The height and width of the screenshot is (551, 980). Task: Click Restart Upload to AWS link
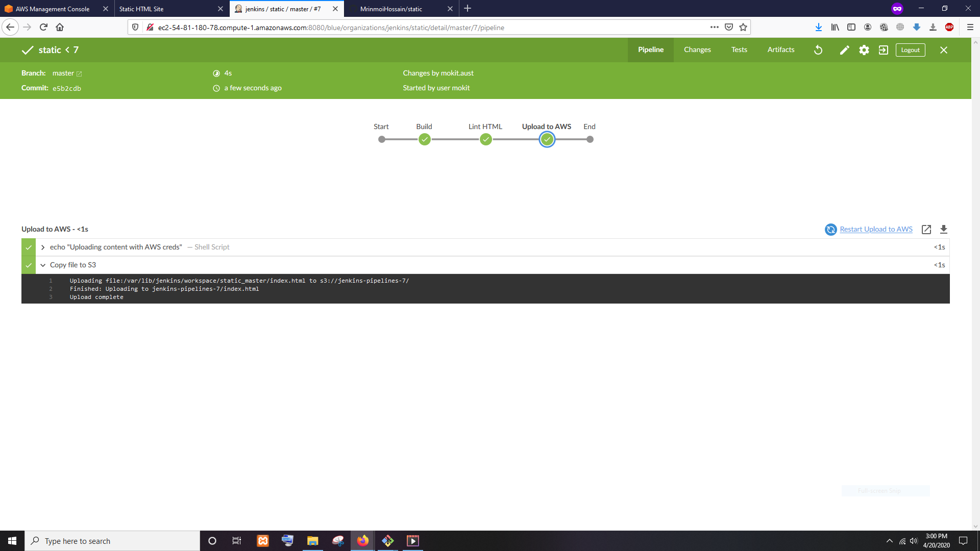pos(876,230)
